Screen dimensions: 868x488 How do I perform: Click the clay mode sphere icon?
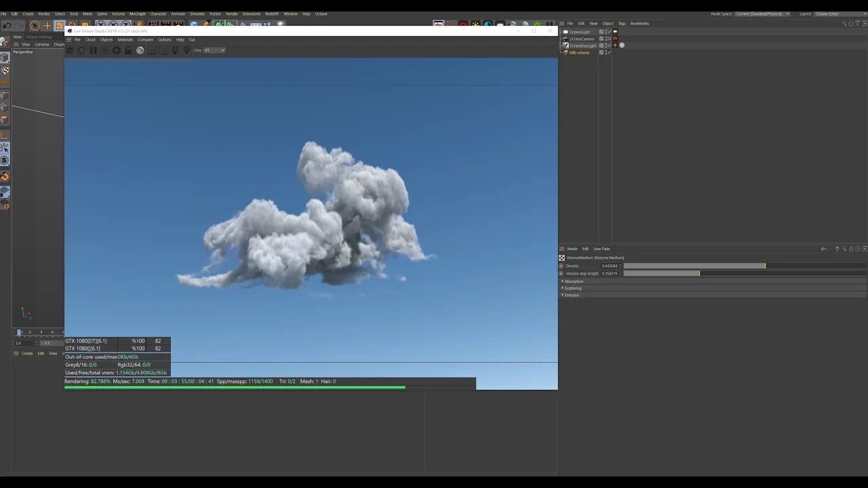[x=140, y=51]
